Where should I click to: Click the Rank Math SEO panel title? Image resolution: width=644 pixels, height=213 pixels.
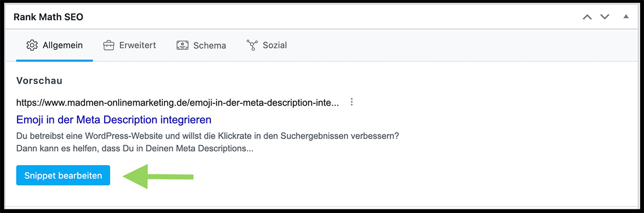[x=48, y=17]
